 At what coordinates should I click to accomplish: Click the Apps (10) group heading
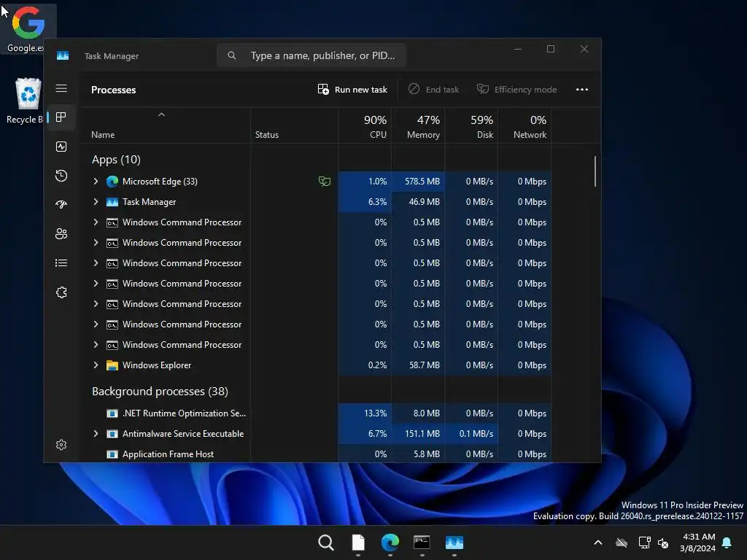[x=116, y=160]
